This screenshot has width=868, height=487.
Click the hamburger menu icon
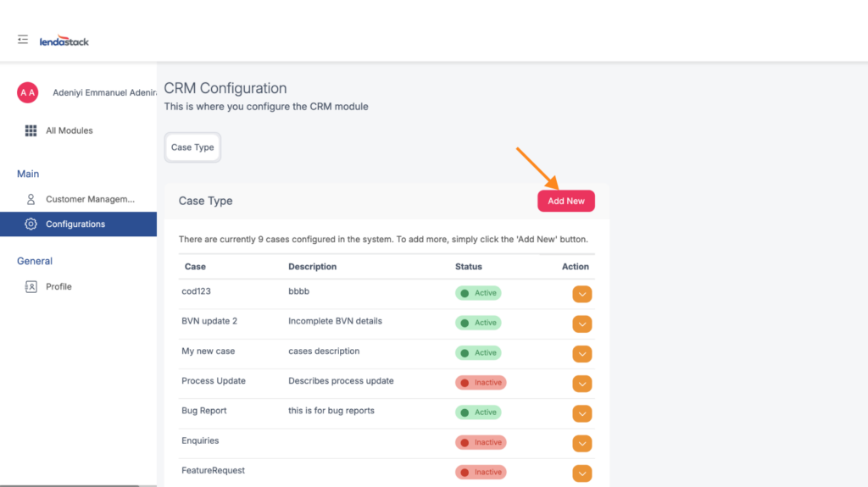(x=23, y=40)
